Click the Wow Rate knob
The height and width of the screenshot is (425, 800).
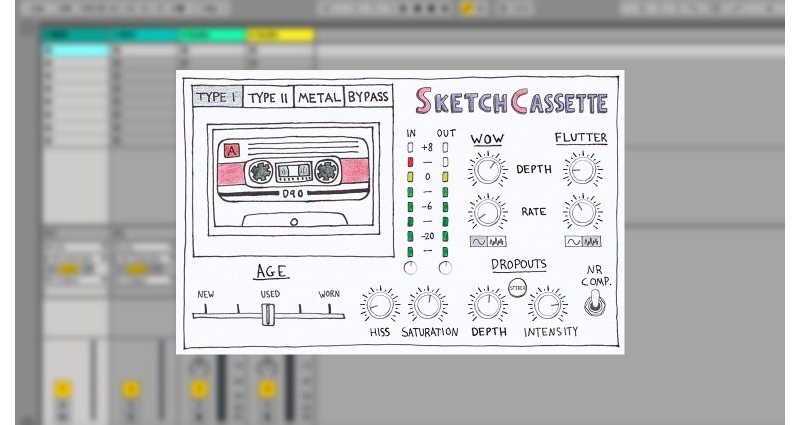488,212
